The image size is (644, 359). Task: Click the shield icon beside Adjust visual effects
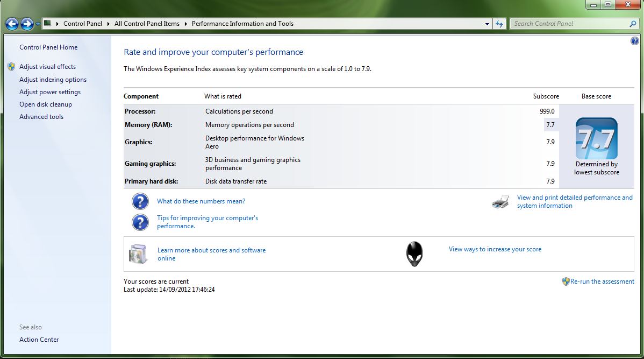tap(11, 67)
